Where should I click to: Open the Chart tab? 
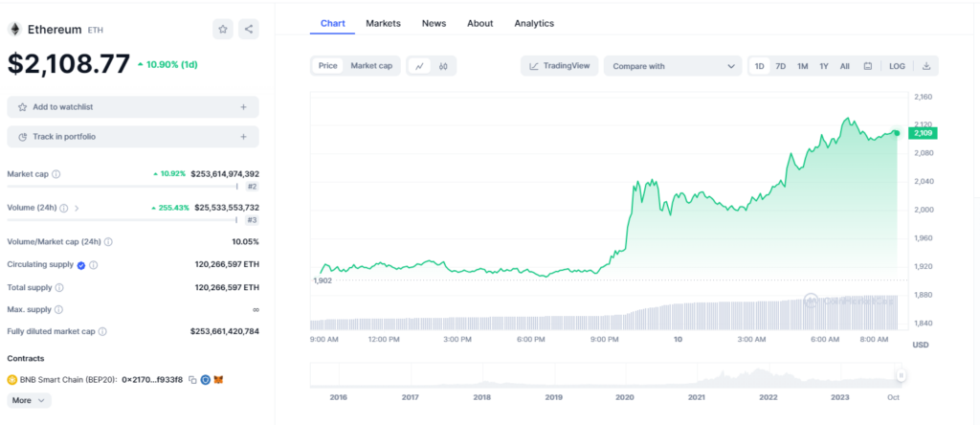point(333,23)
